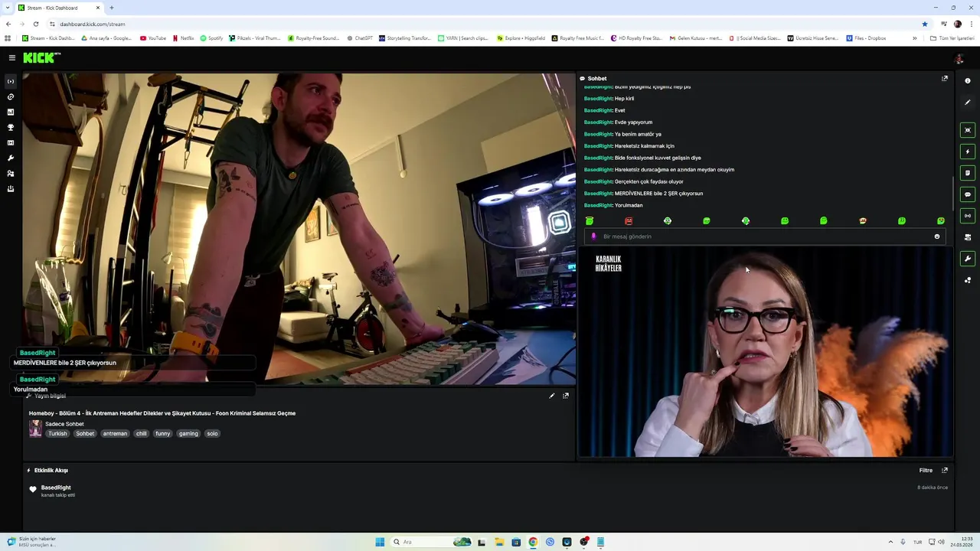
Task: Click the three-dots cluster icon in right sidebar
Action: (x=968, y=280)
